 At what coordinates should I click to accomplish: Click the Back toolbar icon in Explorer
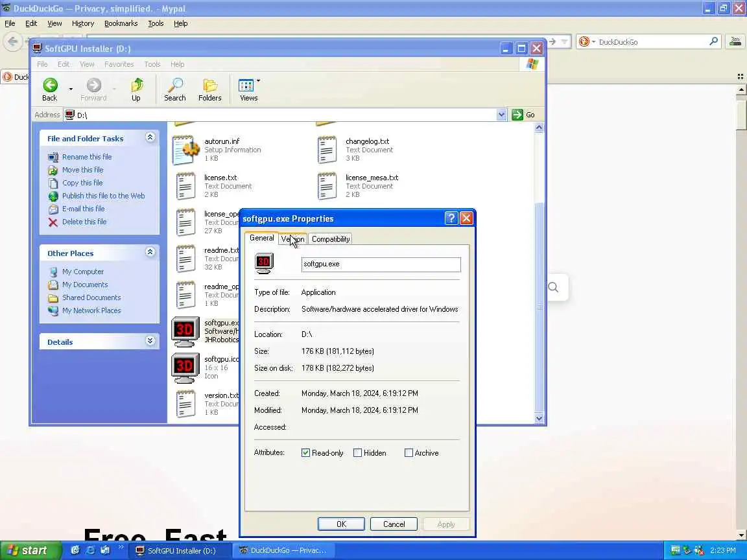coord(50,89)
